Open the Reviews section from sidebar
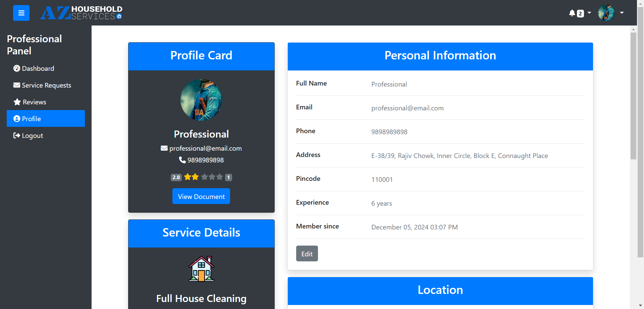Viewport: 644px width, 309px height. pos(34,102)
